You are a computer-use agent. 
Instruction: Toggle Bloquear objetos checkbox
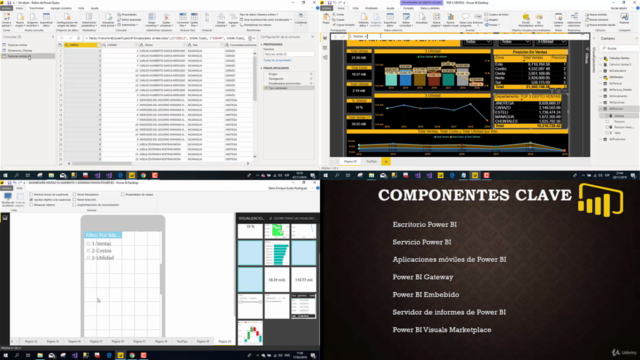coord(31,205)
